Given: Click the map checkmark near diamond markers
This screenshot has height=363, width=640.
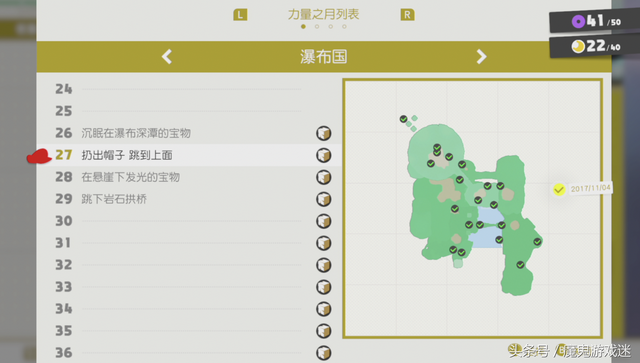Looking at the screenshot, I should pyautogui.click(x=403, y=119).
